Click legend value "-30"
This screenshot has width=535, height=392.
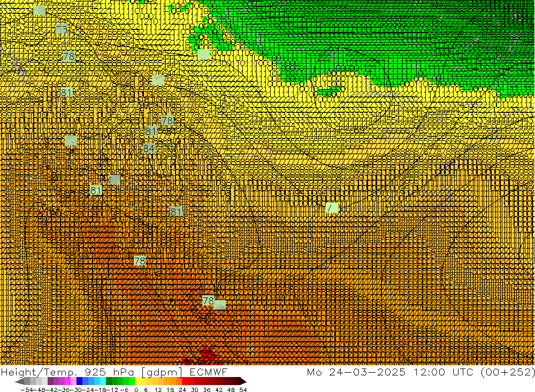tap(76, 390)
